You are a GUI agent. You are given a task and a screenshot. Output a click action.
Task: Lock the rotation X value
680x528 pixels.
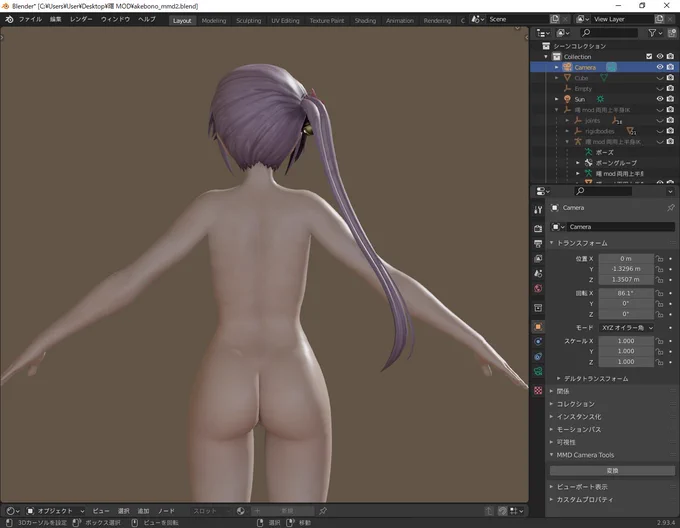[660, 293]
